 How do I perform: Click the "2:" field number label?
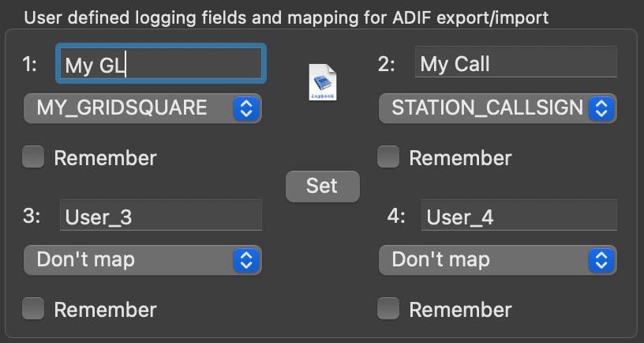[387, 65]
